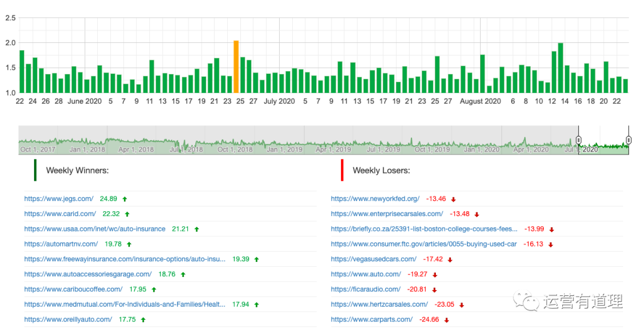Click the up arrow next to 17.94
The width and height of the screenshot is (644, 330).
tap(256, 305)
